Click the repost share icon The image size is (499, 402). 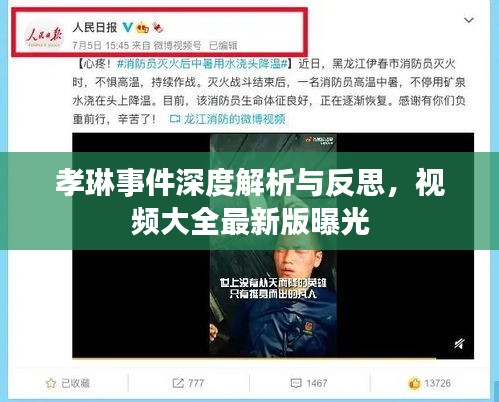pyautogui.click(x=178, y=383)
